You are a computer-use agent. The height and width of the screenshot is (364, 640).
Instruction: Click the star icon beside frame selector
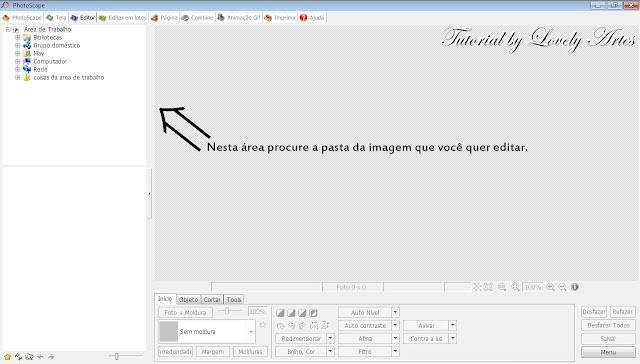[263, 325]
